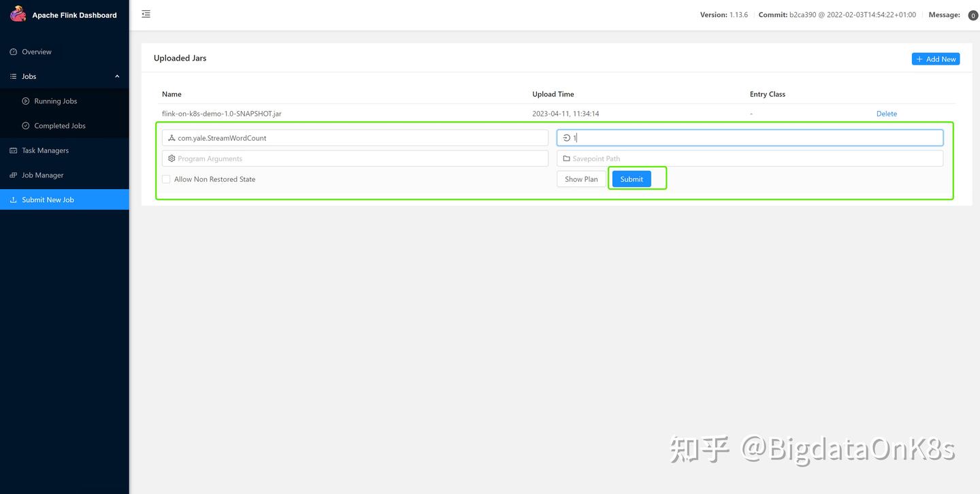Collapse the Jobs section chevron

116,76
